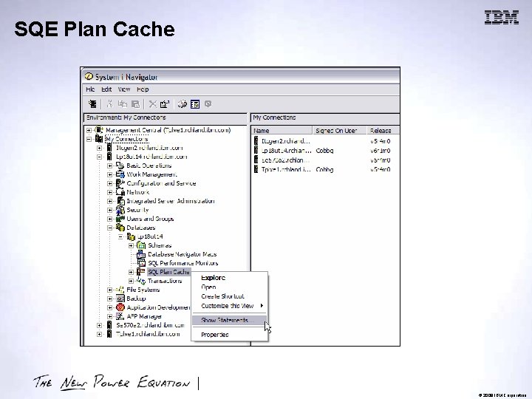532x399 pixels.
Task: Click the SQL Plan Cache icon
Action: [141, 272]
